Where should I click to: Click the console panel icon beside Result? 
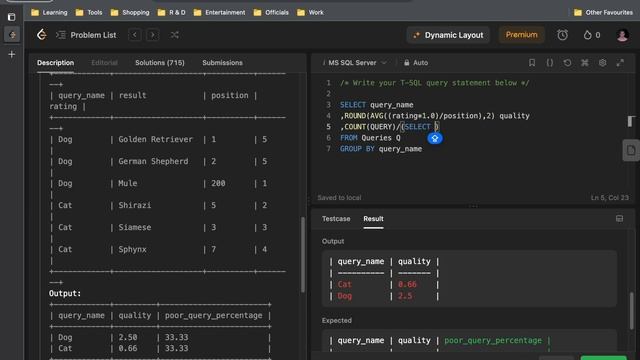coord(619,219)
